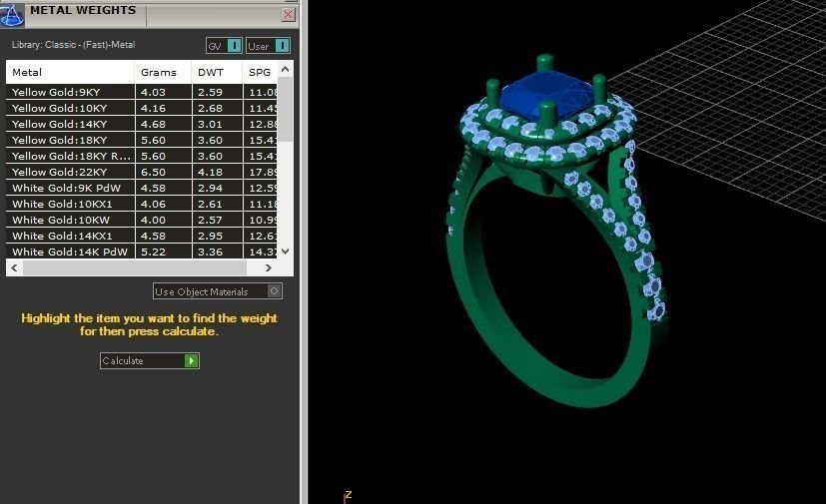Sort table by Grams column header
The image size is (826, 504).
click(163, 72)
